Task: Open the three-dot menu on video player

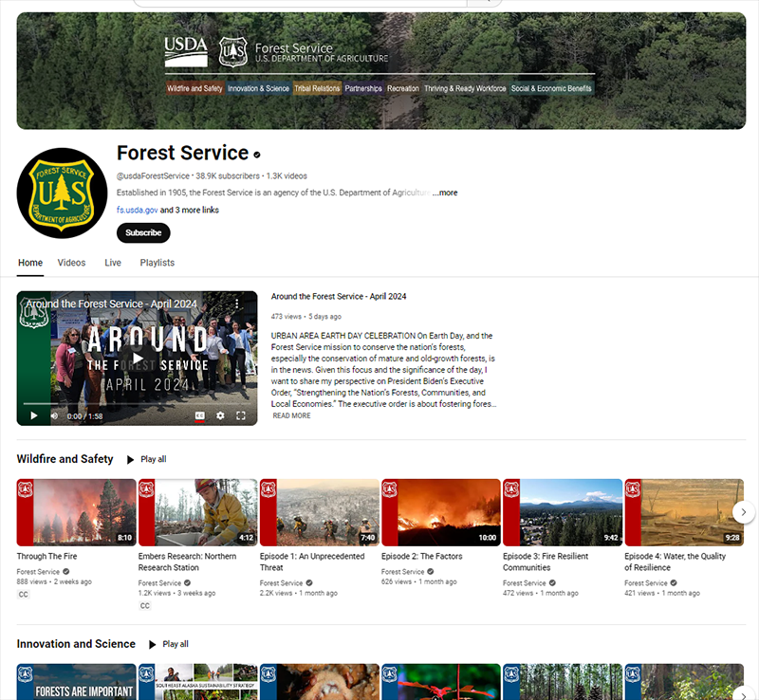Action: [x=237, y=304]
